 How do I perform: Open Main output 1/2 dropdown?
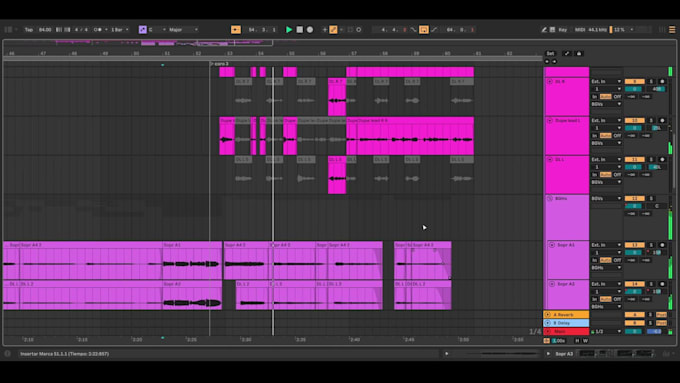coord(606,331)
